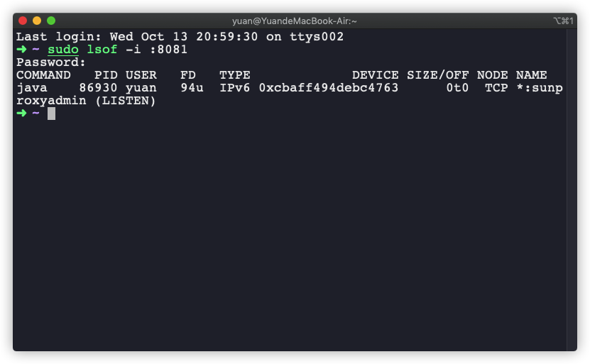Click the Password: prompt line

click(51, 62)
